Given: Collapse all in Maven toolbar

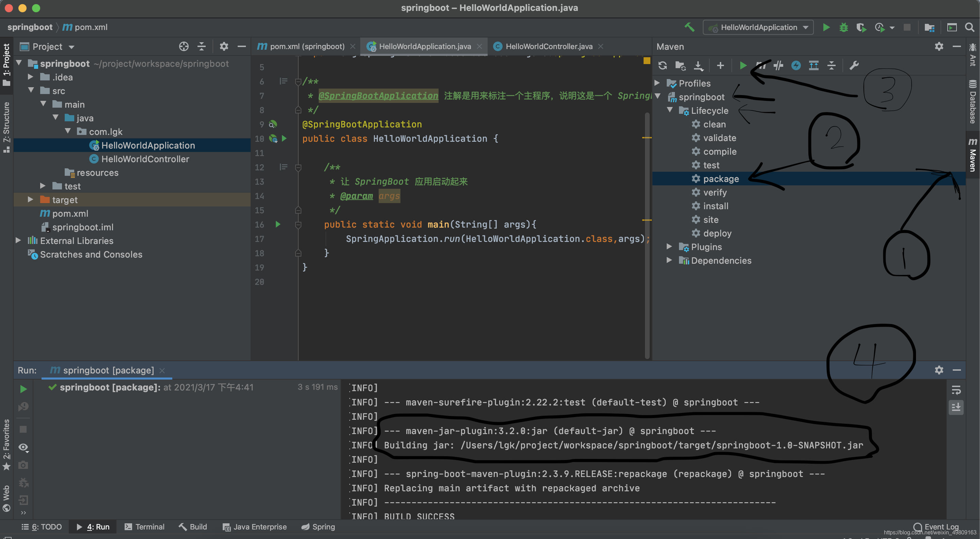Looking at the screenshot, I should (x=832, y=65).
